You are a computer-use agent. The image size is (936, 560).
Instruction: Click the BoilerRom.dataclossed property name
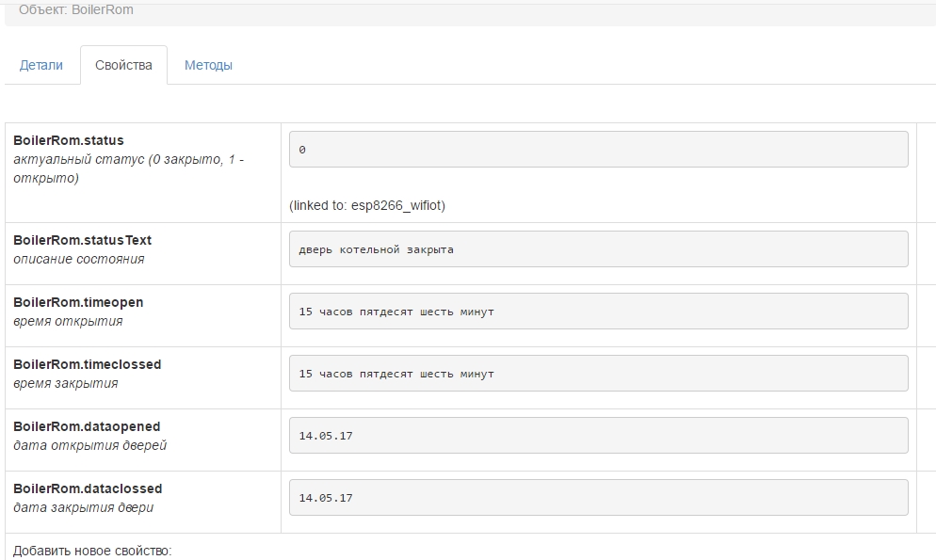[x=88, y=488]
